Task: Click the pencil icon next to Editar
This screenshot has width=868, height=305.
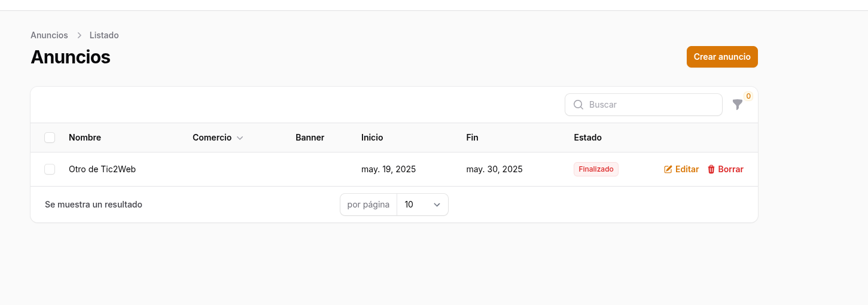Action: tap(668, 169)
